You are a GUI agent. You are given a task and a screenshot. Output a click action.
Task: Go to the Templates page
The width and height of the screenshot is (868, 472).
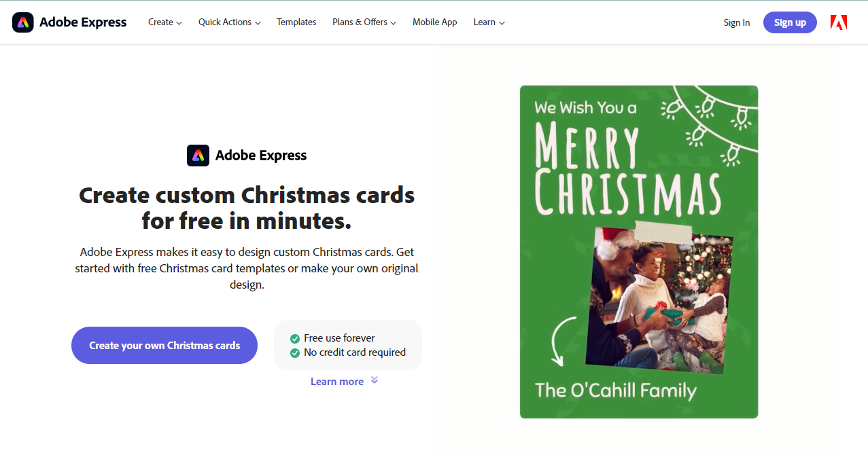296,22
